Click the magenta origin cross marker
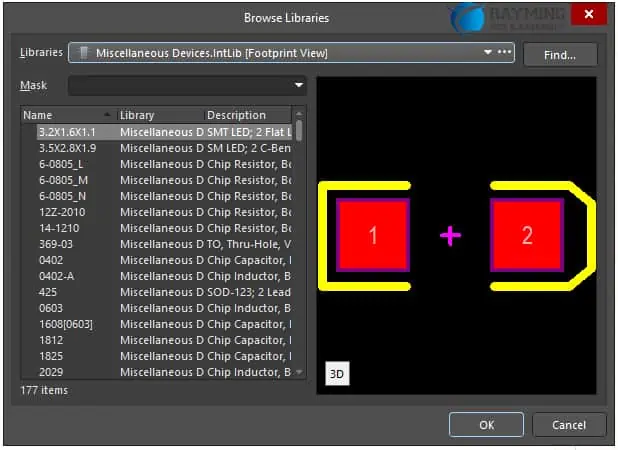Screen dimensions: 618x450 451,236
